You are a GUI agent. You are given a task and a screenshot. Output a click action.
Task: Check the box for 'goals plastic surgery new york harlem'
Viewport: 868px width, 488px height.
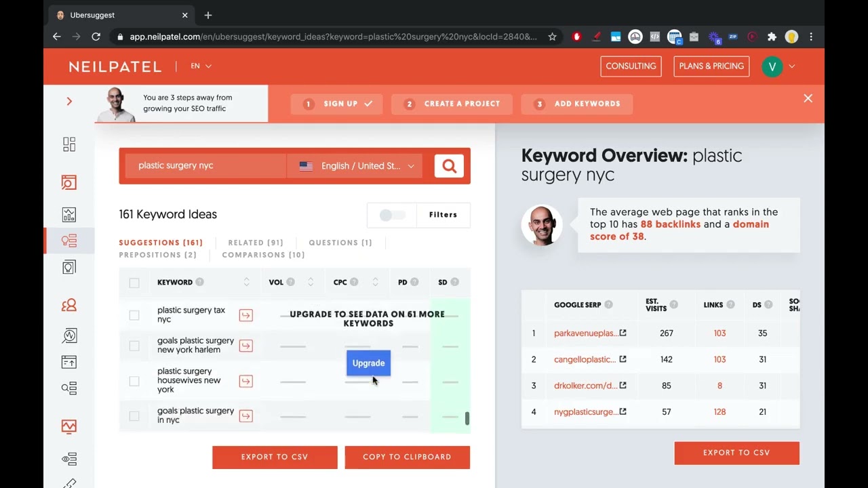pos(134,346)
